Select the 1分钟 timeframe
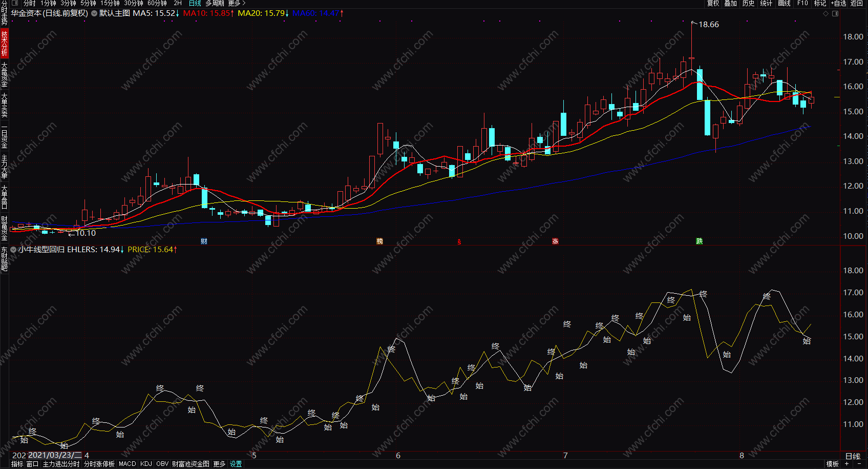This screenshot has width=868, height=469. tap(48, 3)
